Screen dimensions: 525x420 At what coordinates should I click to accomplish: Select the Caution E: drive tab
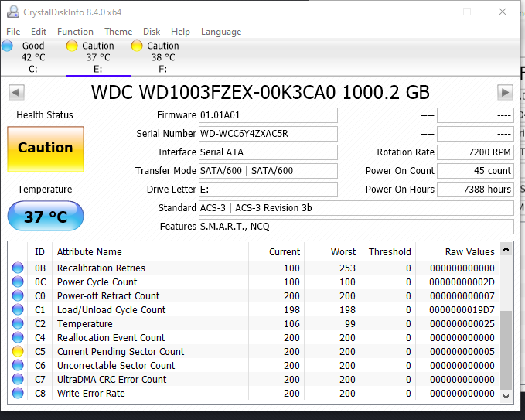click(x=97, y=57)
